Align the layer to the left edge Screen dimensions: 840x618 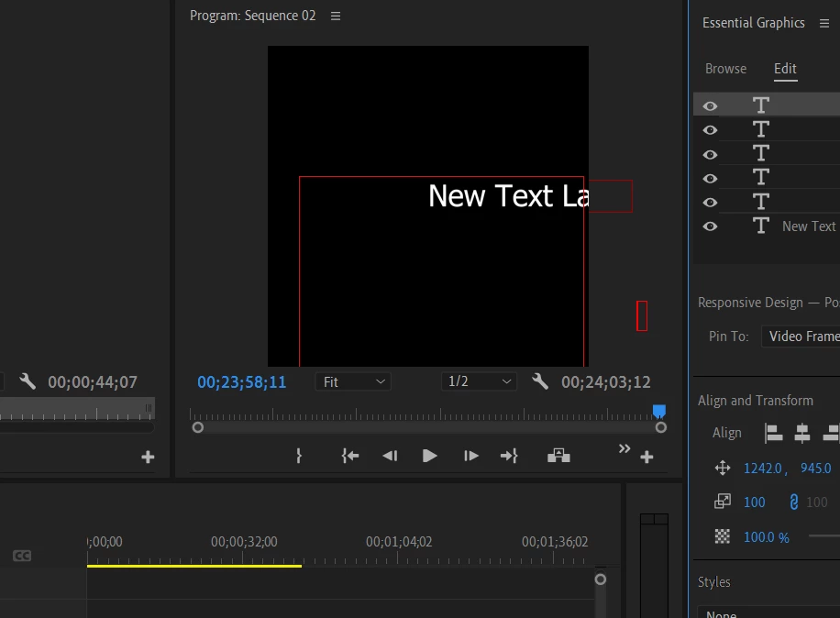coord(773,433)
